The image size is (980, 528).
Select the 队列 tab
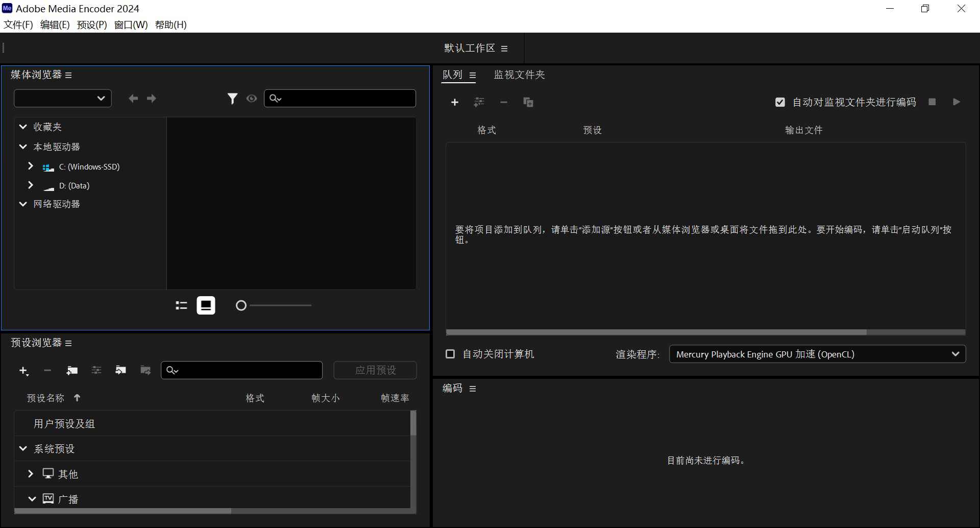(452, 75)
